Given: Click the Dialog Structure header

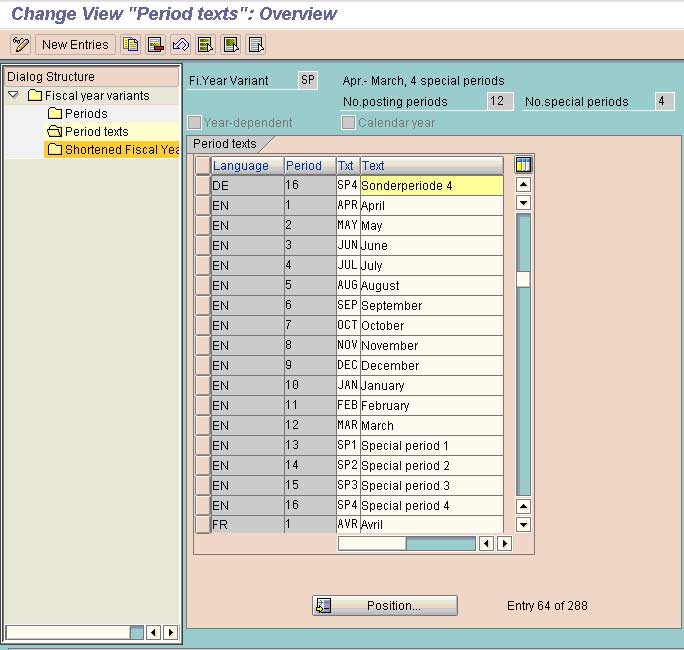Looking at the screenshot, I should pyautogui.click(x=92, y=77).
